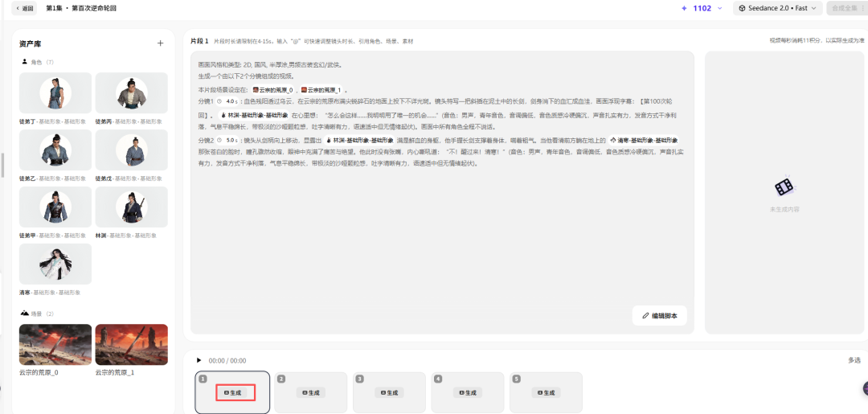Select the 徒弟乙 character thumbnail
868x414 pixels.
[x=55, y=150]
